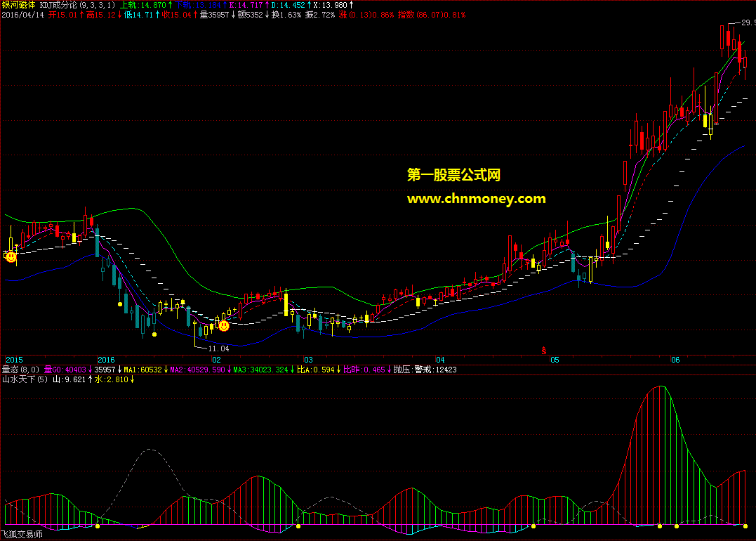Click the turnover amount 额5352

[x=250, y=15]
